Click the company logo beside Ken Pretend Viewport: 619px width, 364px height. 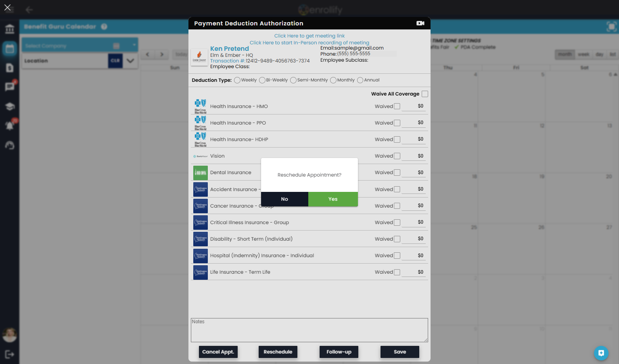coord(199,57)
